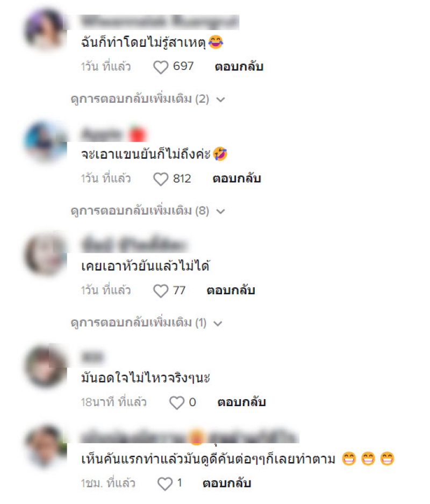
Task: Open second commenter's avatar with apple emoji name
Action: [45, 142]
